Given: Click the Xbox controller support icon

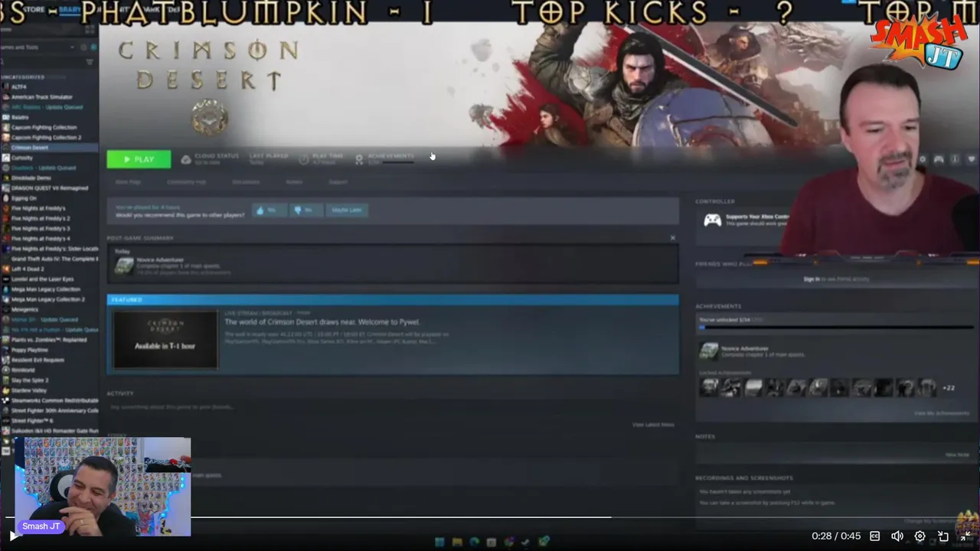Looking at the screenshot, I should [x=712, y=220].
